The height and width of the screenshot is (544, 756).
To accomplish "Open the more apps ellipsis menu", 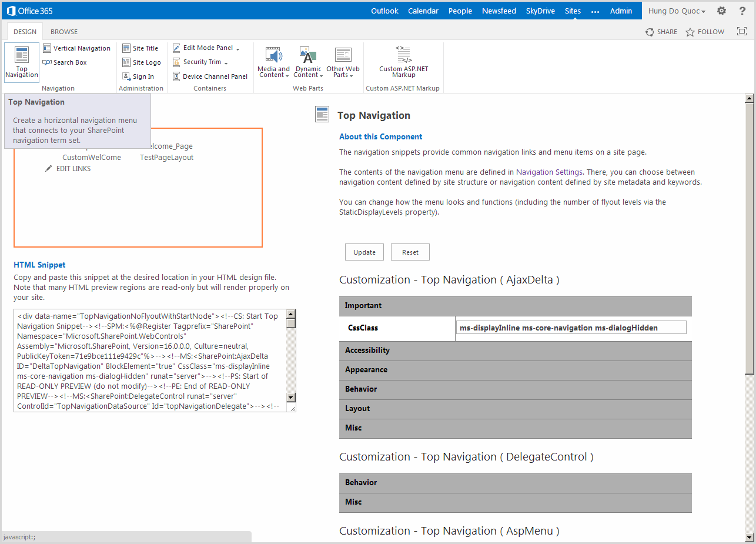I will [596, 11].
